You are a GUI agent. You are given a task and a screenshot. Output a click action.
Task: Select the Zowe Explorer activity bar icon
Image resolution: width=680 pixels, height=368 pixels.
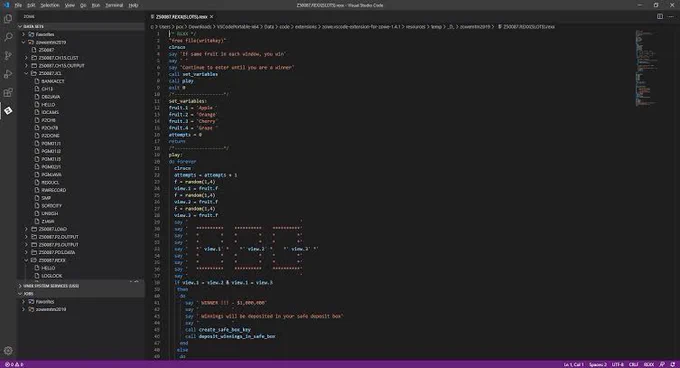click(x=8, y=111)
